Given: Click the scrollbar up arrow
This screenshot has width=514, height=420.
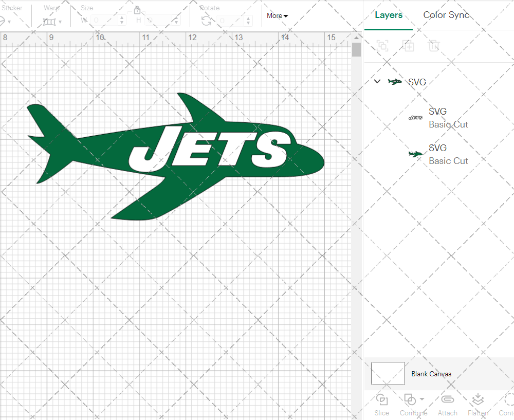Looking at the screenshot, I should click(x=356, y=38).
